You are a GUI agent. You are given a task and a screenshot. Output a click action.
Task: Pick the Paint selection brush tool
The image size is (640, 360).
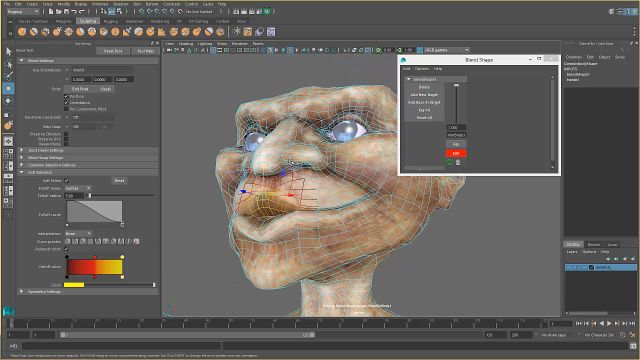point(9,76)
